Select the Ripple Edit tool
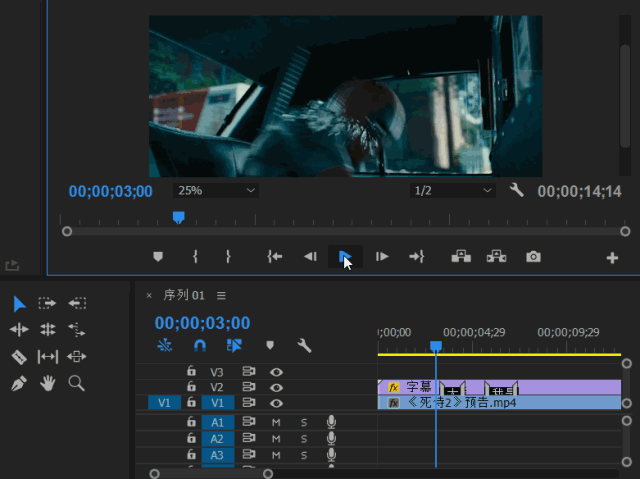The width and height of the screenshot is (640, 479). point(19,329)
